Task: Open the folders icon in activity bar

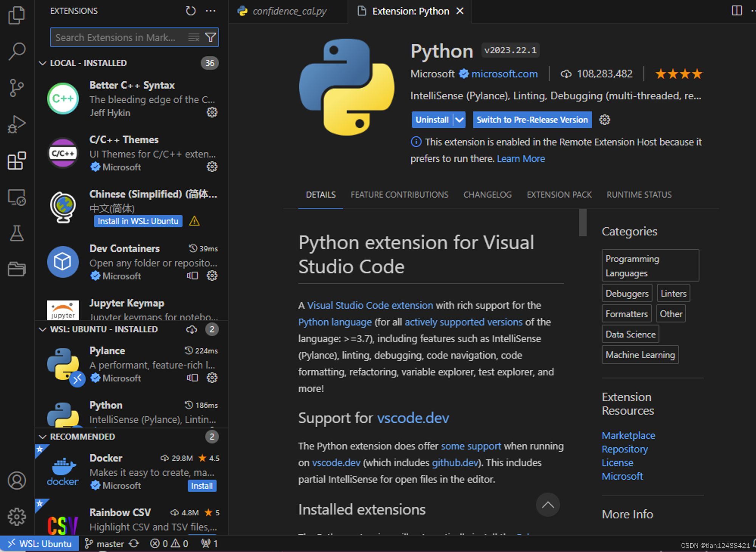Action: tap(17, 269)
